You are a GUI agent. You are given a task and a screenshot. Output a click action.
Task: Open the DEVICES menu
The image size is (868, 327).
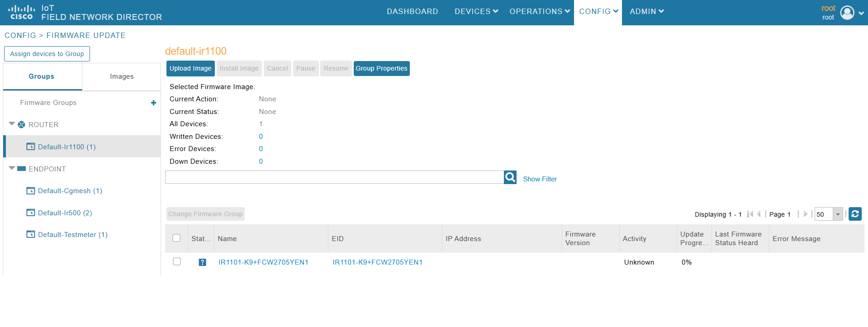tap(476, 11)
